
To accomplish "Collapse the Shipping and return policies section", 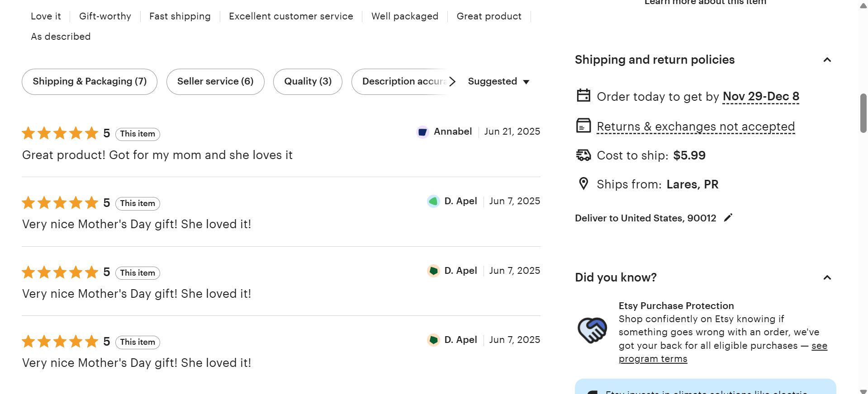I will click(827, 60).
